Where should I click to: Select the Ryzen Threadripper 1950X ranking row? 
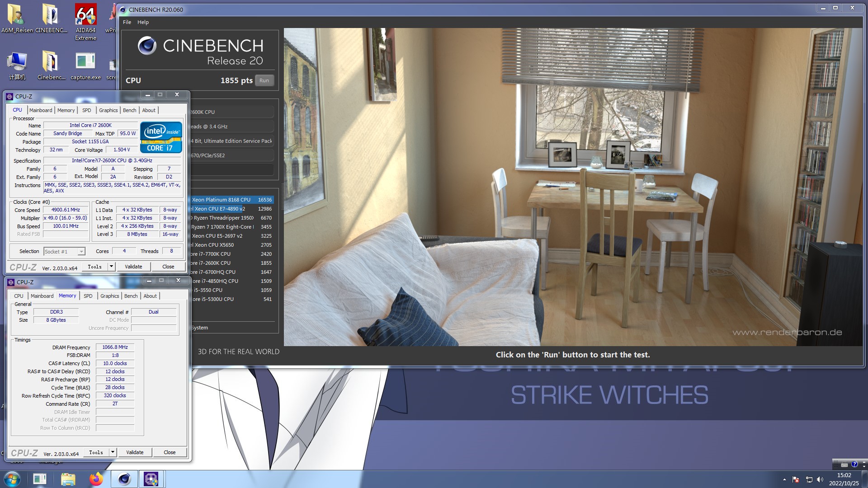[x=231, y=218]
